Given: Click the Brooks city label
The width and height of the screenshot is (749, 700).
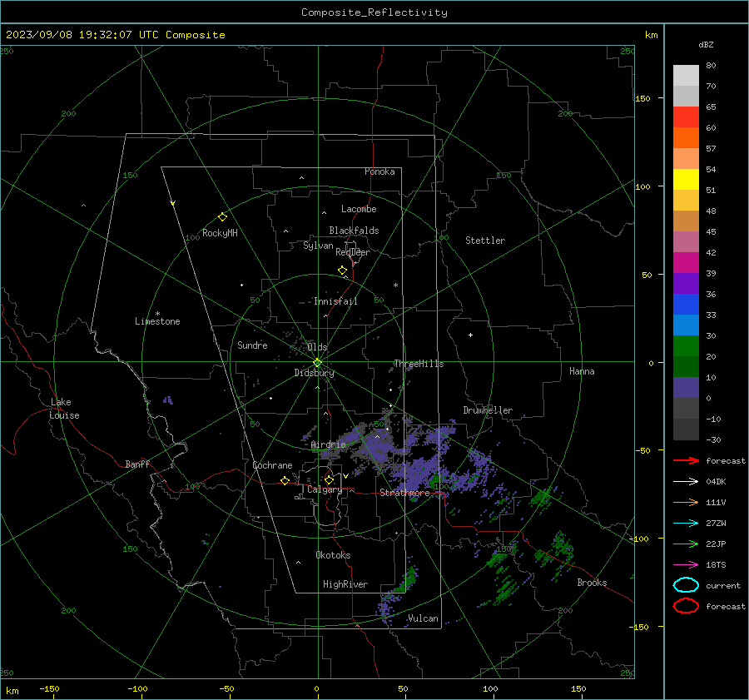Looking at the screenshot, I should tap(592, 583).
